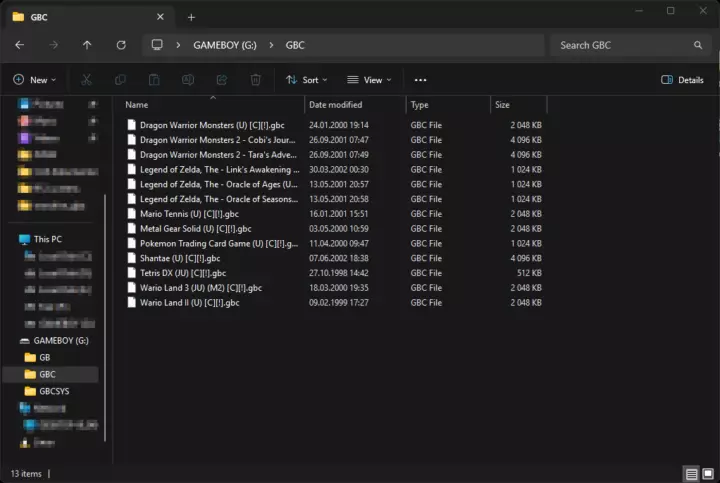
Task: Click GAMEBOY (G:) breadcrumb in address bar
Action: coord(225,45)
